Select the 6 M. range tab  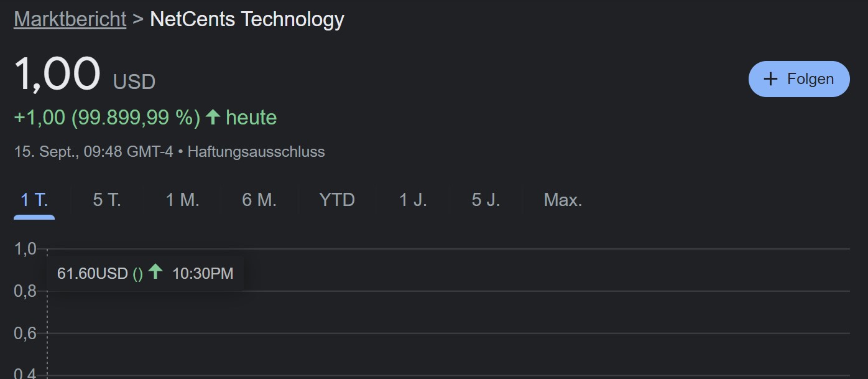[259, 200]
